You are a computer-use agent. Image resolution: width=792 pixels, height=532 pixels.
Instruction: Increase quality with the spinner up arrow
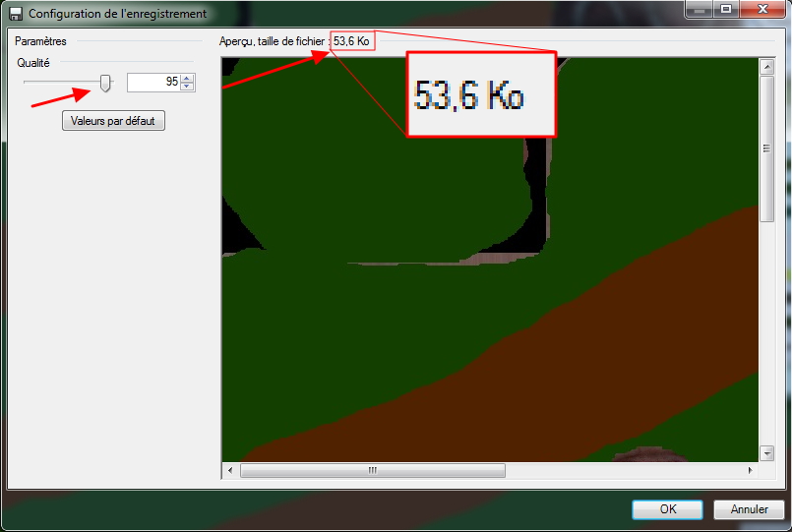click(x=187, y=78)
